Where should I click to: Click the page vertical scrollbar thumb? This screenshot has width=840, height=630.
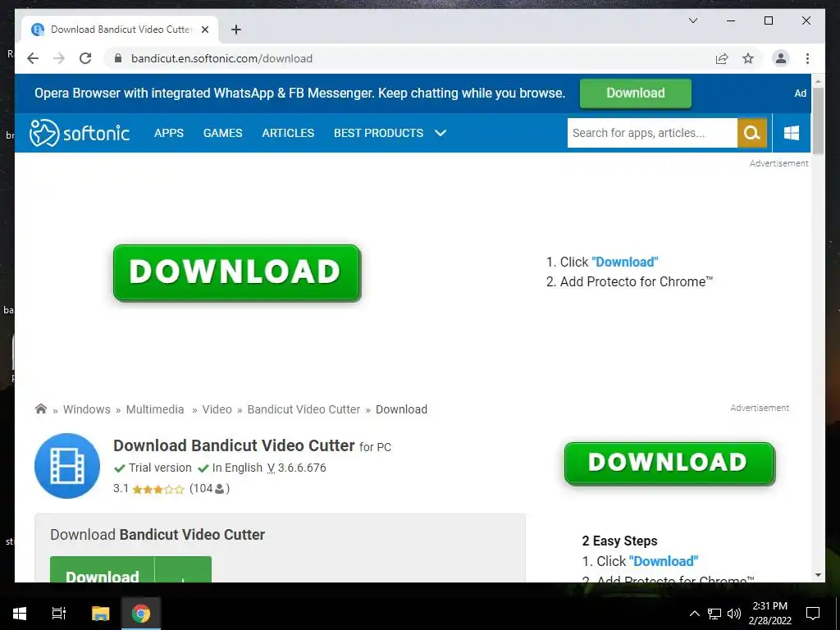coord(818,121)
